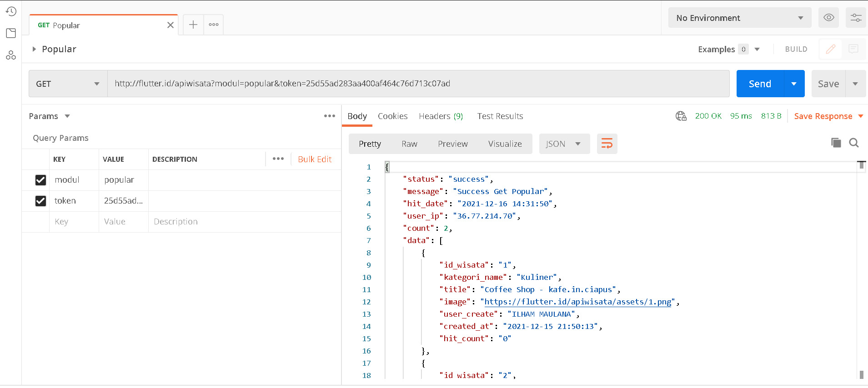Add a new request tab
This screenshot has height=388, width=868.
point(193,25)
